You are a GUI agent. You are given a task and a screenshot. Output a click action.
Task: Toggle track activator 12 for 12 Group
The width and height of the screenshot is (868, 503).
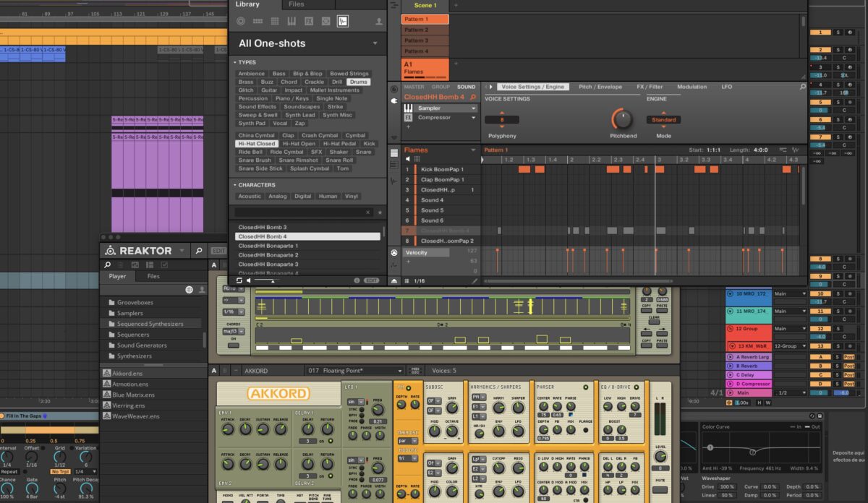pos(820,329)
